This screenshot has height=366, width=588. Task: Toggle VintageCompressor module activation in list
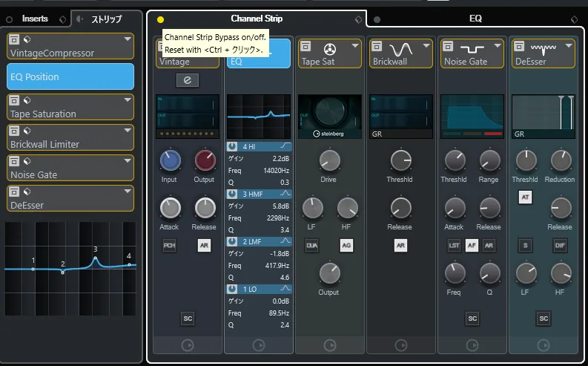point(14,39)
